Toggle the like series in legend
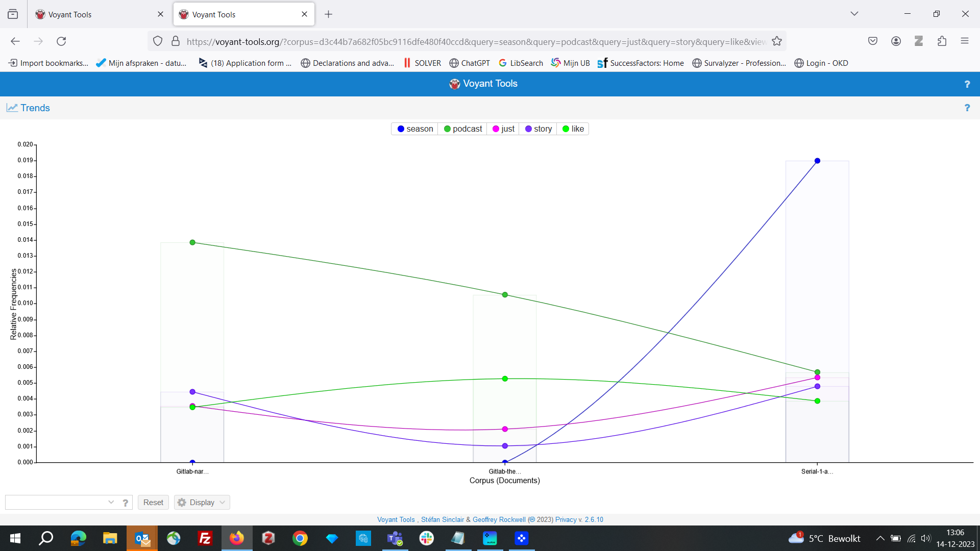Screen dimensions: 980x551 573,129
